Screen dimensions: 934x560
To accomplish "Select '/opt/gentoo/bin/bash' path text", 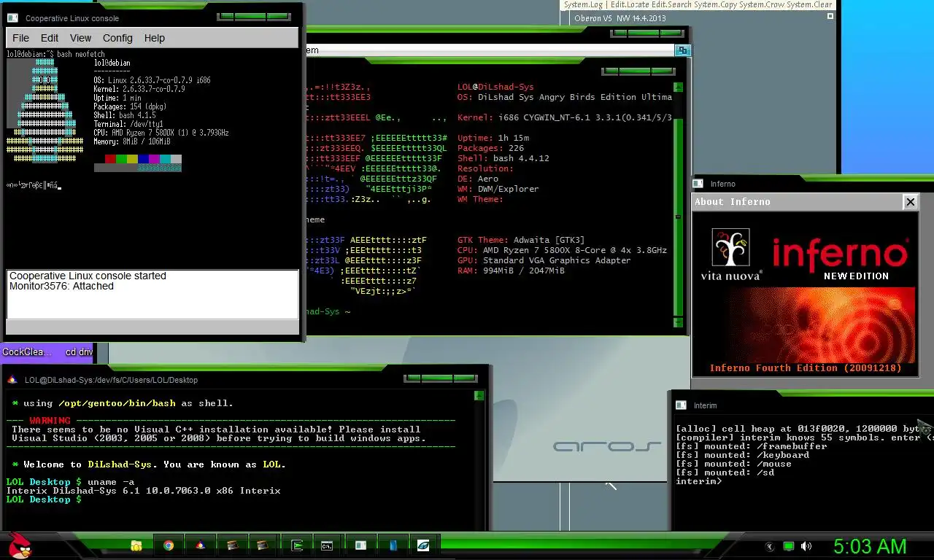I will (x=117, y=403).
